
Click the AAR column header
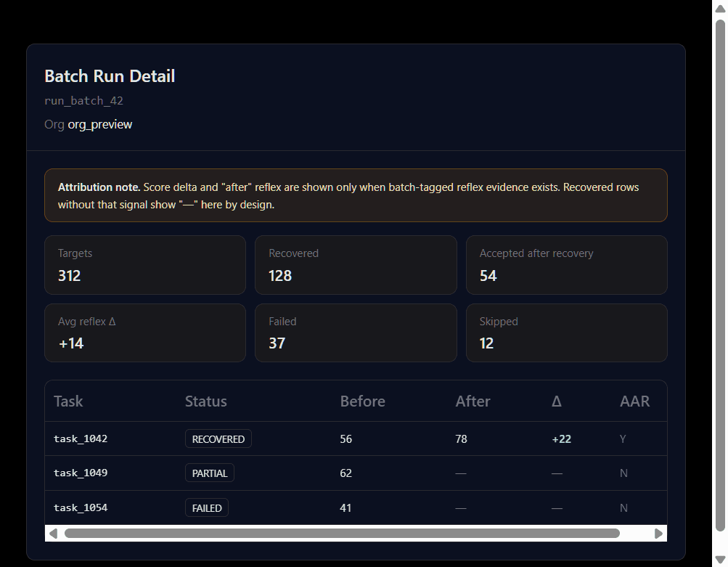point(634,401)
